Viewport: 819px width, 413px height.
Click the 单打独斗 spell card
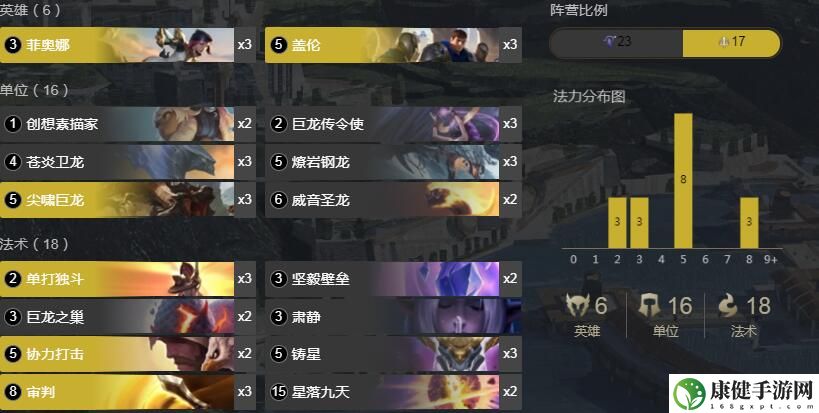[128, 279]
